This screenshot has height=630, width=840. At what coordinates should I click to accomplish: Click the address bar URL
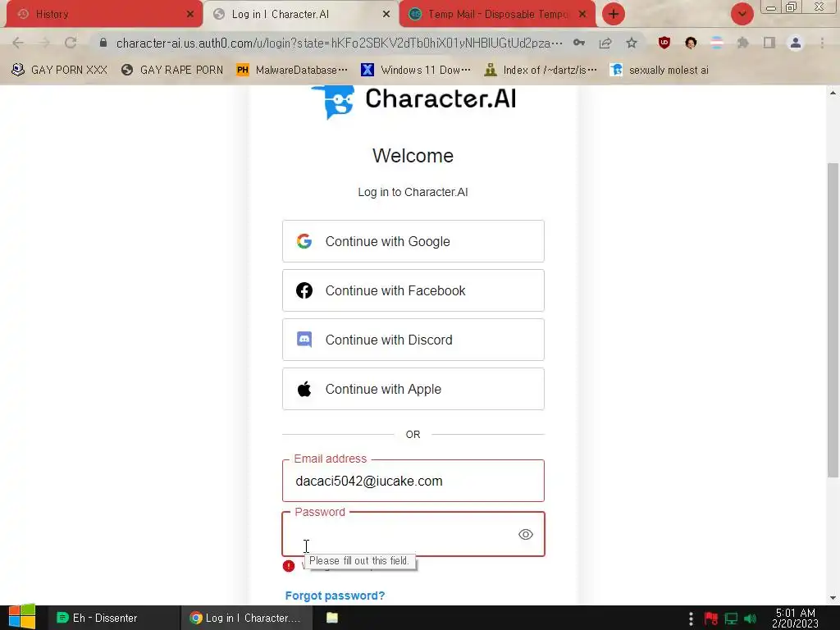339,43
